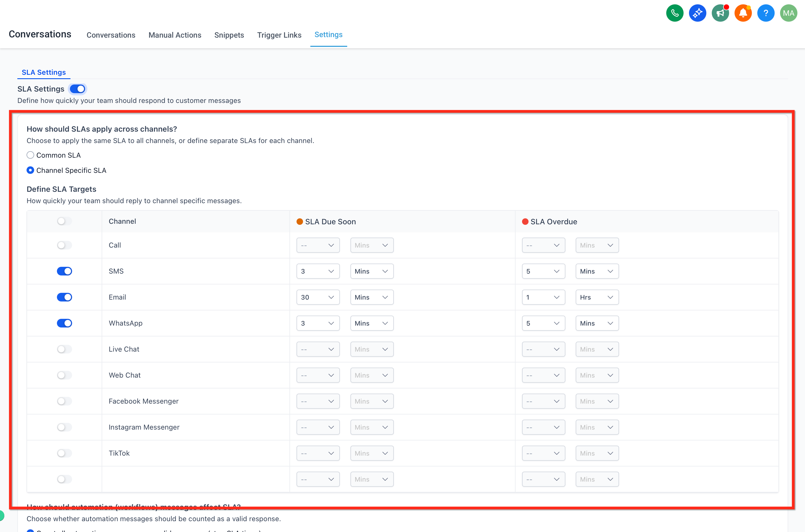Enable SLA for Instagram Messenger channel
Viewport: 805px width, 532px height.
click(64, 427)
